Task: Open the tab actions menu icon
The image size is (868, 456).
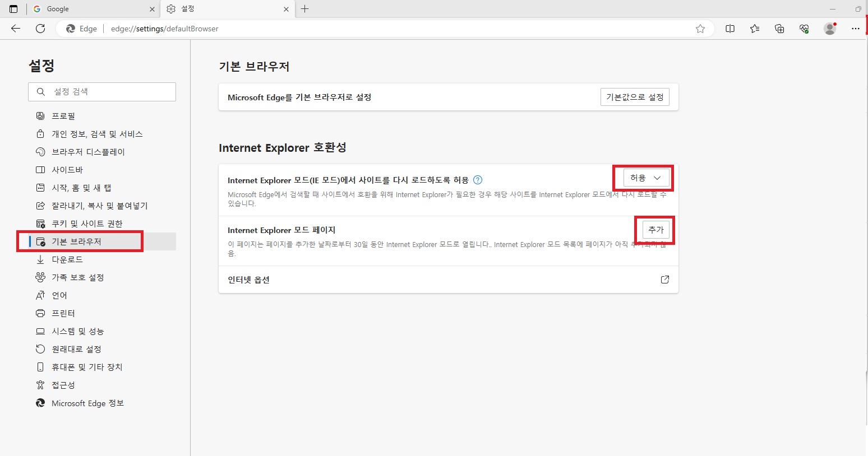Action: 13,9
